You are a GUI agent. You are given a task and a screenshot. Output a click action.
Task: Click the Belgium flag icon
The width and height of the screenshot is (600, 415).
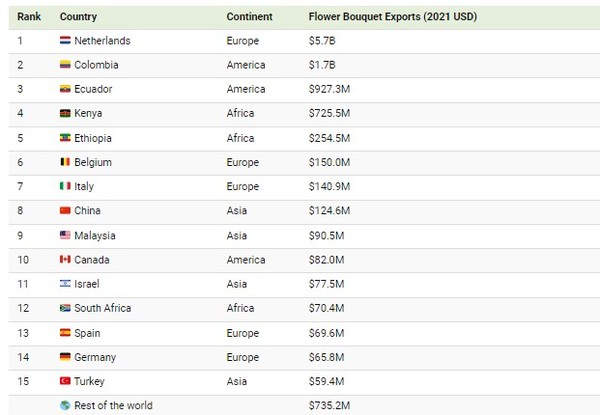(x=65, y=162)
